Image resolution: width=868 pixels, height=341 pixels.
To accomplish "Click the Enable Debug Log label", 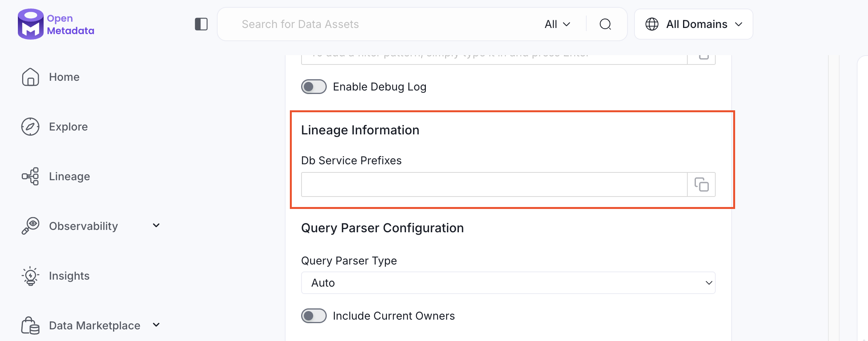I will pos(380,87).
